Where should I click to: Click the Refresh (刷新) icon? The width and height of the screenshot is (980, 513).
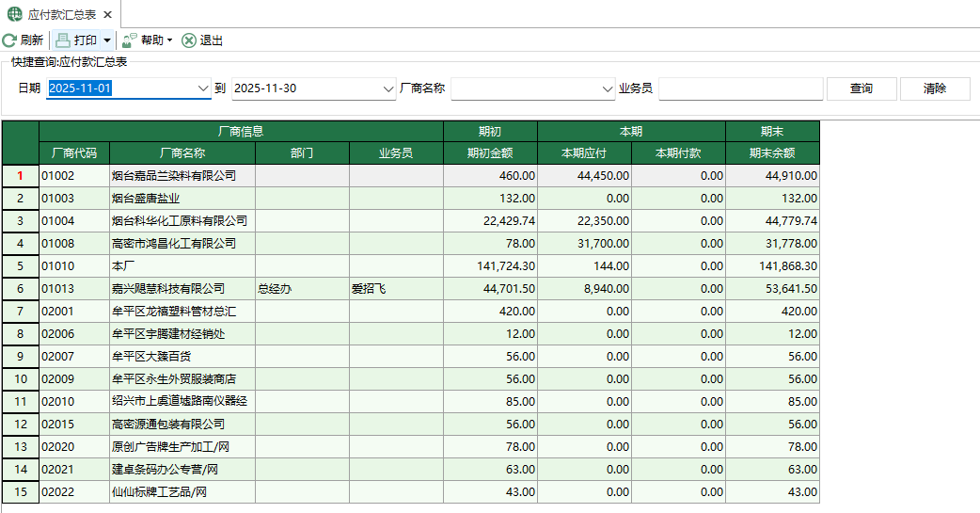pyautogui.click(x=9, y=40)
